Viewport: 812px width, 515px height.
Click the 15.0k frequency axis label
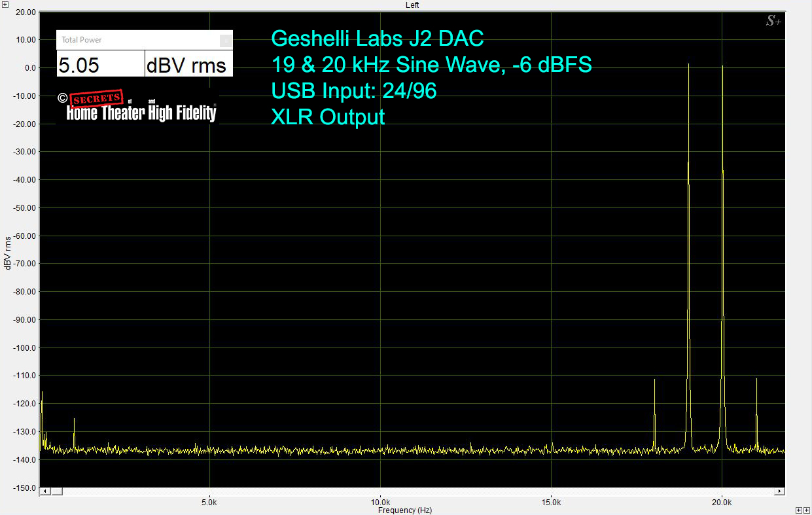pos(551,502)
